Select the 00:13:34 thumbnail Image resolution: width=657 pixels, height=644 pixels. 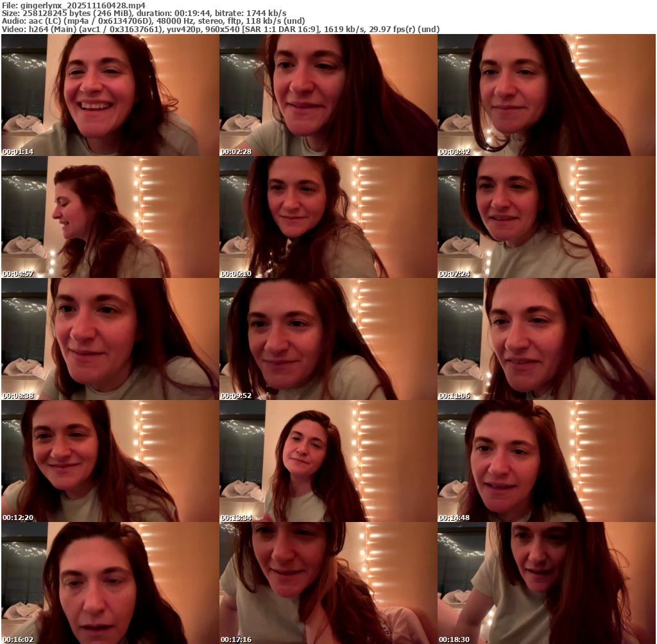pyautogui.click(x=328, y=461)
